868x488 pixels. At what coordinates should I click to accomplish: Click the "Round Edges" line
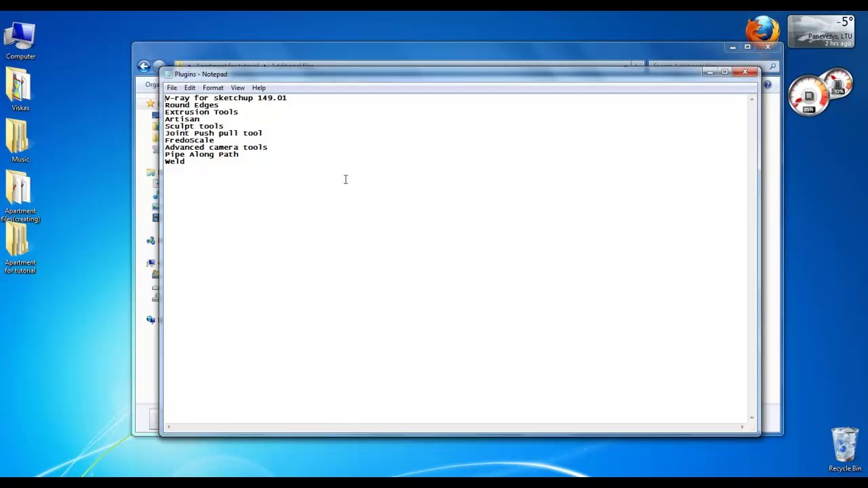coord(192,105)
